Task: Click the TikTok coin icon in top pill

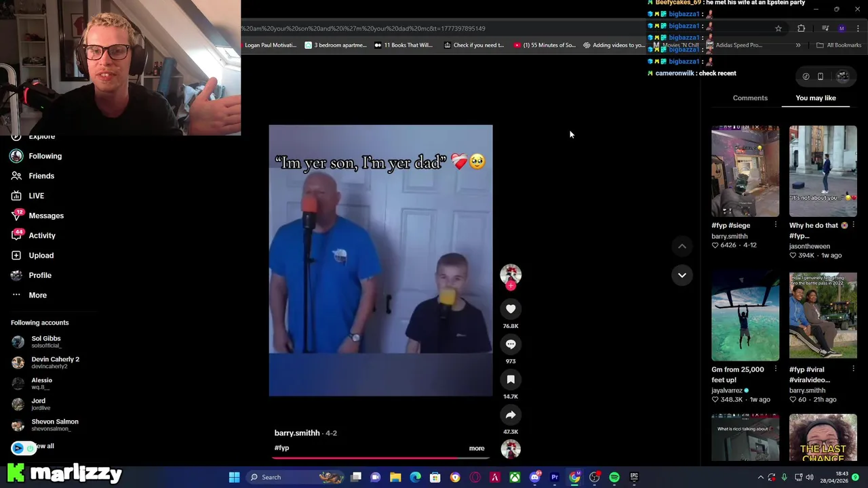Action: click(x=806, y=77)
